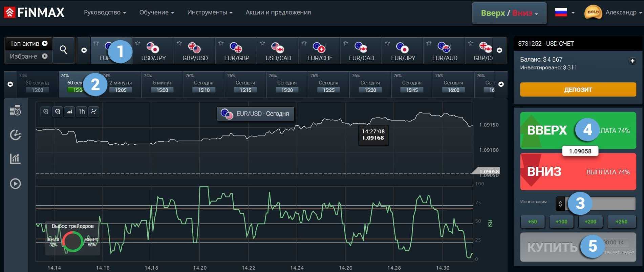The image size is (644, 272).
Task: Select the 5 минут expiry tab
Action: [162, 86]
